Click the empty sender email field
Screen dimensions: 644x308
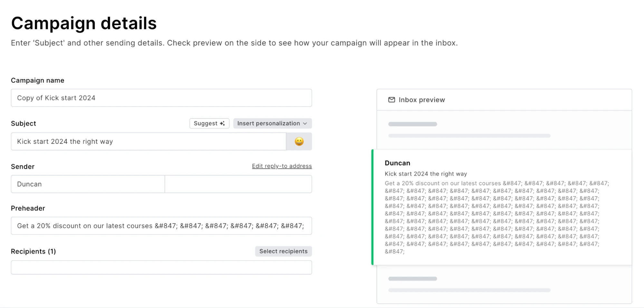coord(238,184)
